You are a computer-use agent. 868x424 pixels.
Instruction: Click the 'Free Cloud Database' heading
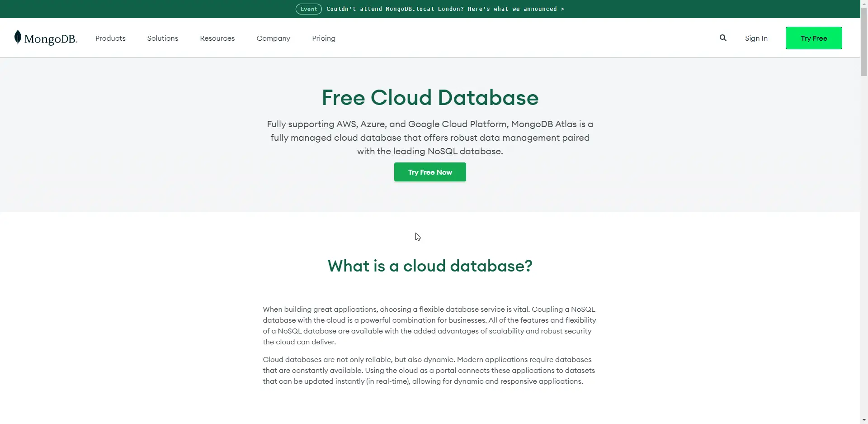click(430, 97)
